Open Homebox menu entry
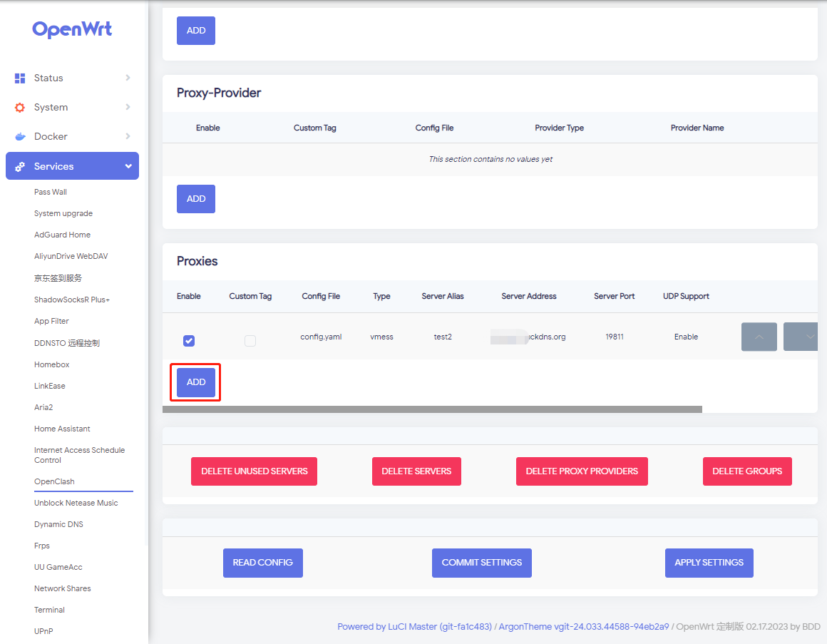The width and height of the screenshot is (827, 644). tap(51, 364)
